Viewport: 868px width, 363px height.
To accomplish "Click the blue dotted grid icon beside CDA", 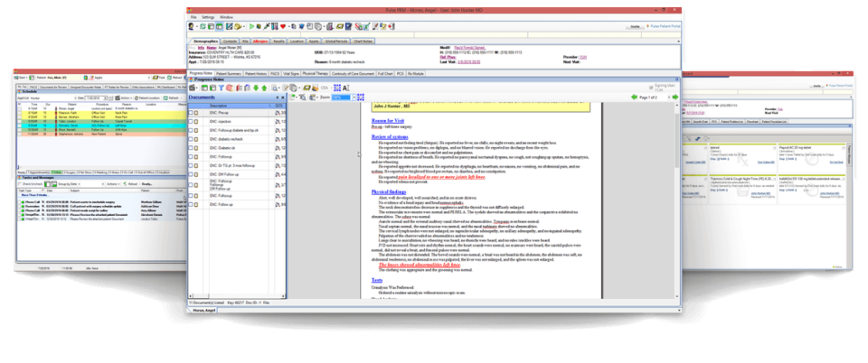I will coord(337,88).
